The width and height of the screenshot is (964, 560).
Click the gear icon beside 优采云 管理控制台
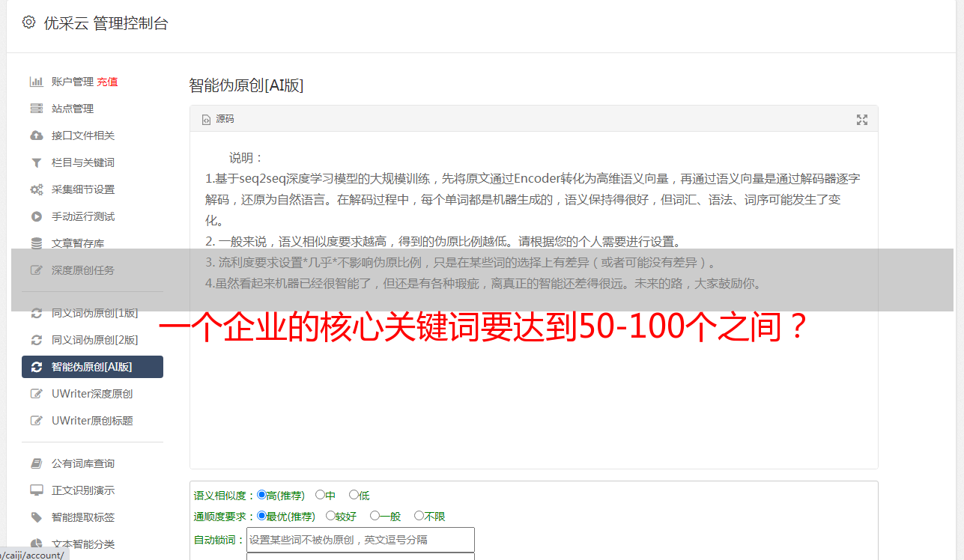tap(28, 22)
